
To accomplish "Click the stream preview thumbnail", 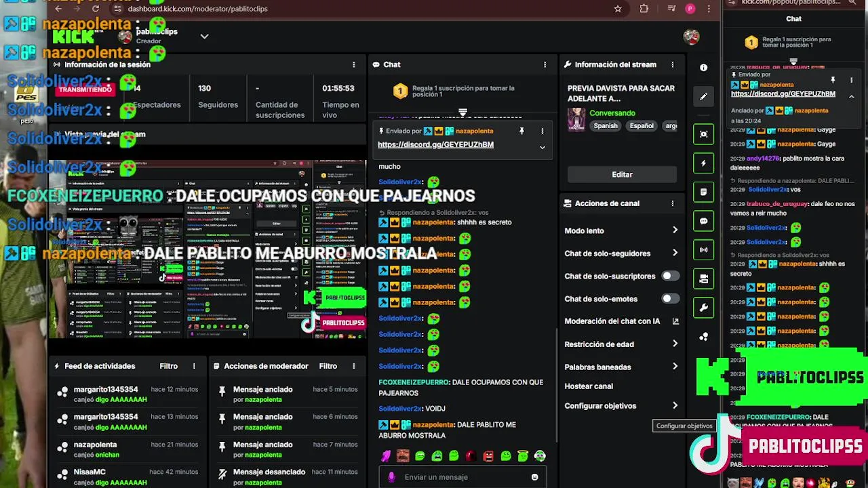I will coord(208,249).
